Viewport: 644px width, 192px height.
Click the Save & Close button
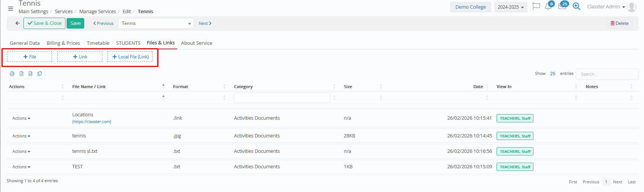click(44, 23)
